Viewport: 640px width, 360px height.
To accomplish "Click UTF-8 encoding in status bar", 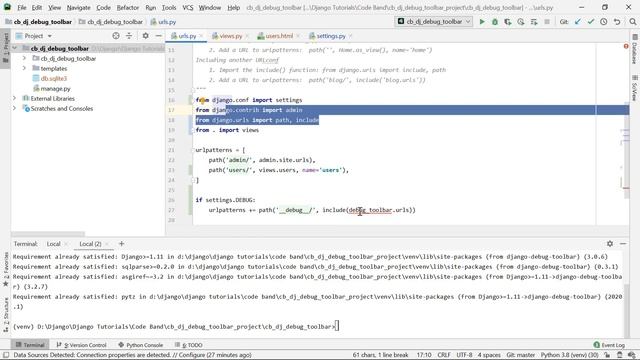I will tap(464, 355).
